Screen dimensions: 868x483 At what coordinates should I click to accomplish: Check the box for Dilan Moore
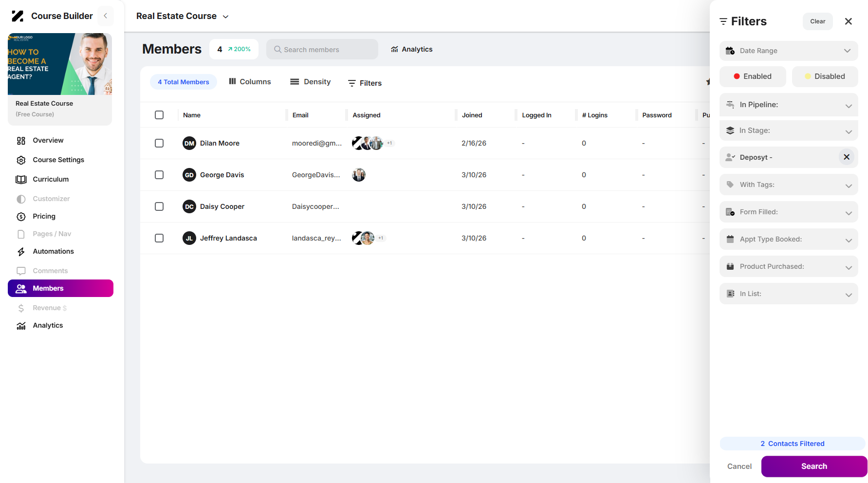coord(159,143)
